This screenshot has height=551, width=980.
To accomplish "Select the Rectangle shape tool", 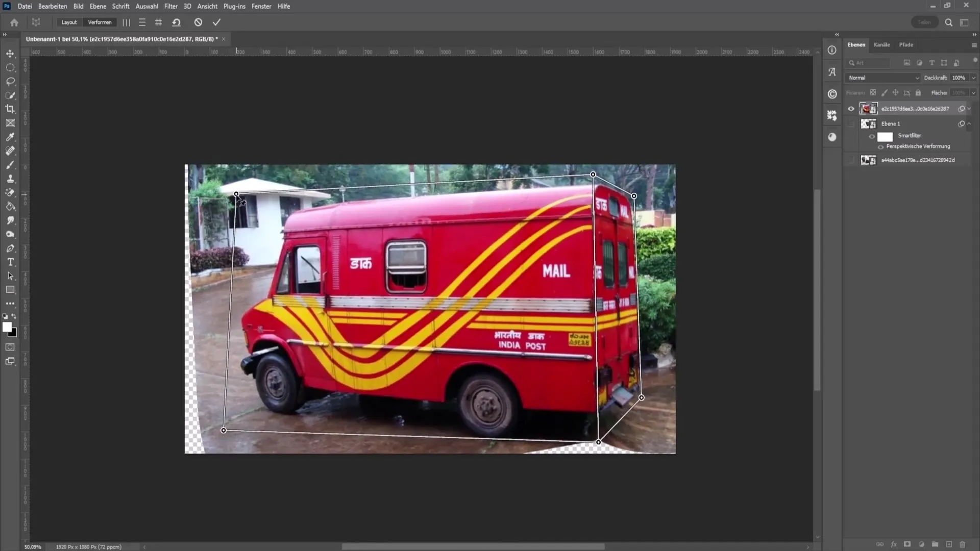I will point(10,290).
